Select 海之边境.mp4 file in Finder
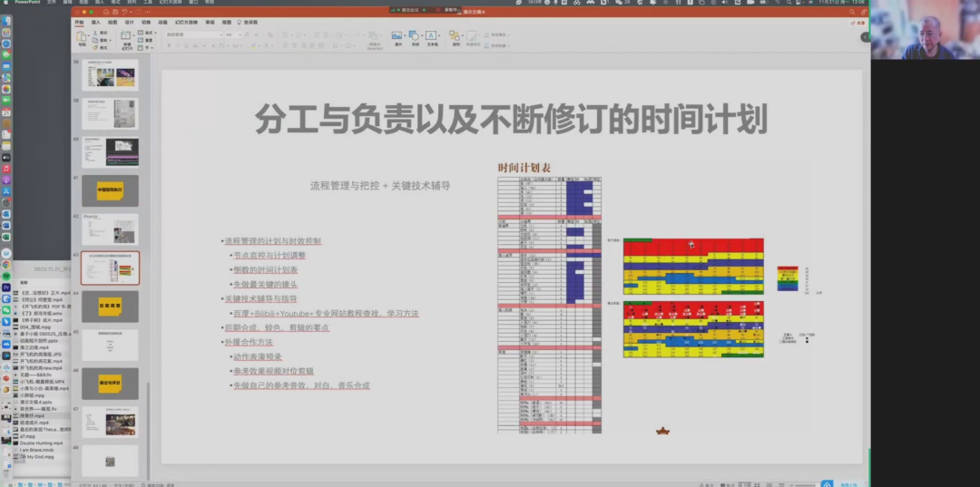The image size is (980, 487). (x=34, y=347)
